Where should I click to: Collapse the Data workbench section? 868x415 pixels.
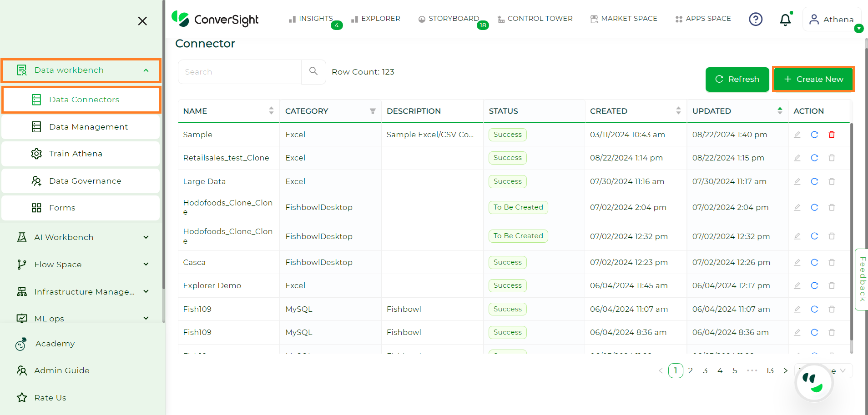tap(81, 70)
